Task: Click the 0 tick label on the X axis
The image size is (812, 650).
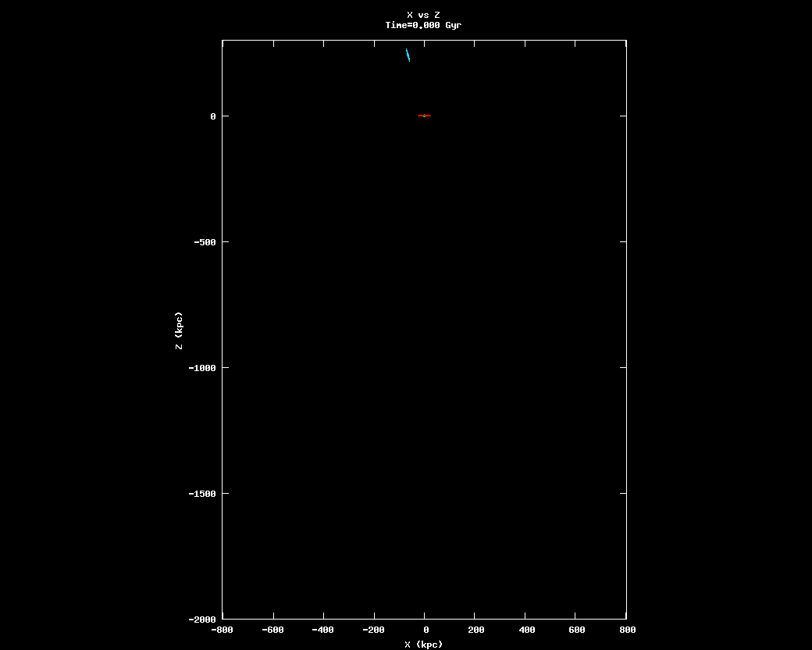Action: point(426,630)
